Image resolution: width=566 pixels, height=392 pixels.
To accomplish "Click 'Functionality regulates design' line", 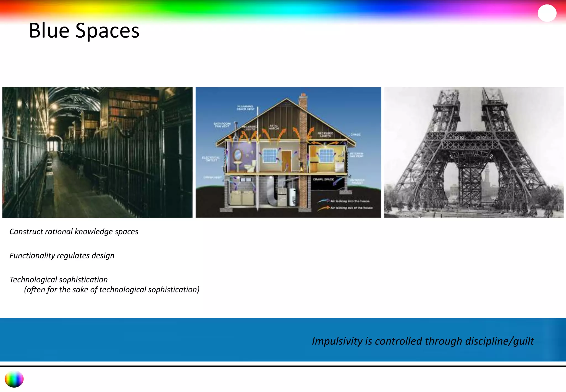I will (62, 256).
